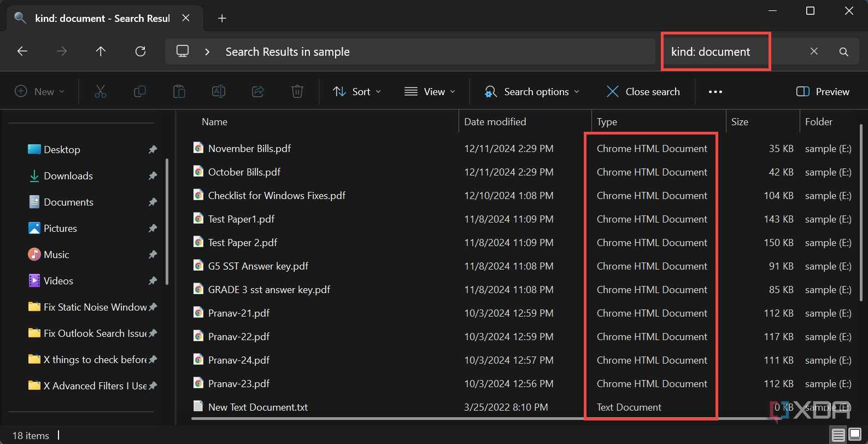Open the View dropdown

tap(430, 92)
